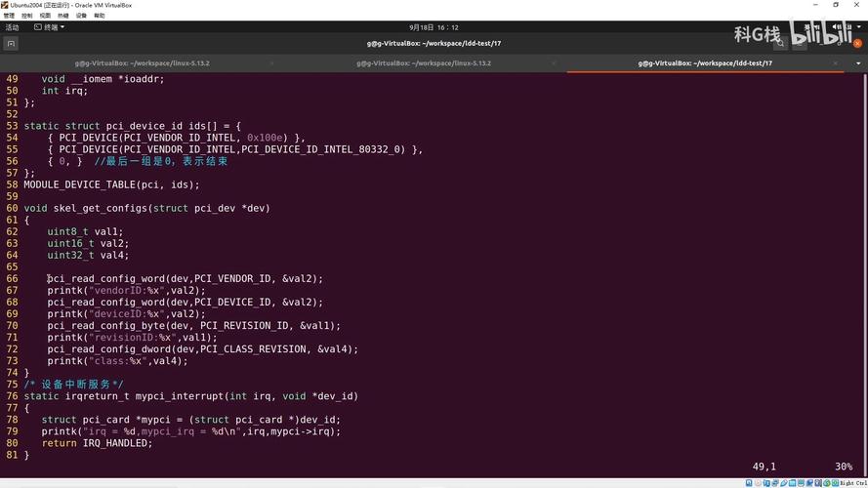Close the first linux-5.13.2 tab
Viewport: 868px width, 488px height.
click(x=271, y=63)
